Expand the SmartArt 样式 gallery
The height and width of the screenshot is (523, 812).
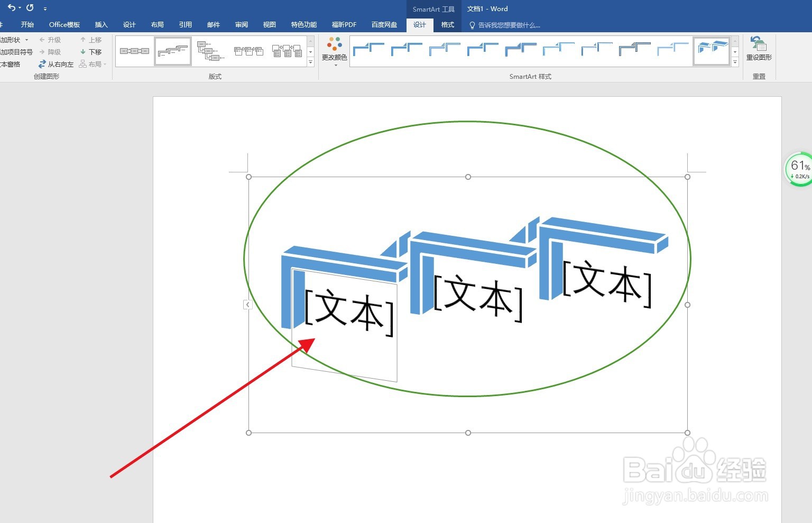pos(735,62)
